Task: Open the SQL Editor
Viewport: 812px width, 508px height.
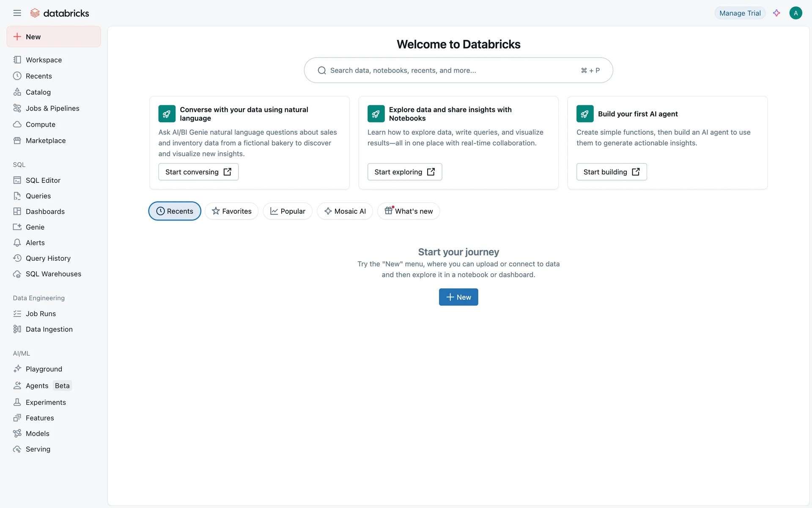Action: [43, 180]
